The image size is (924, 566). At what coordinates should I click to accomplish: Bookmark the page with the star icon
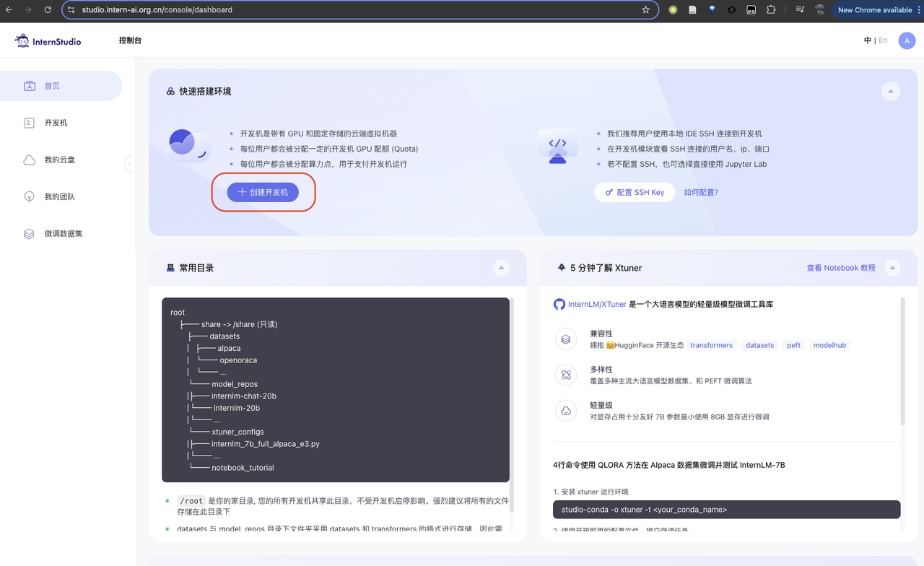tap(645, 10)
